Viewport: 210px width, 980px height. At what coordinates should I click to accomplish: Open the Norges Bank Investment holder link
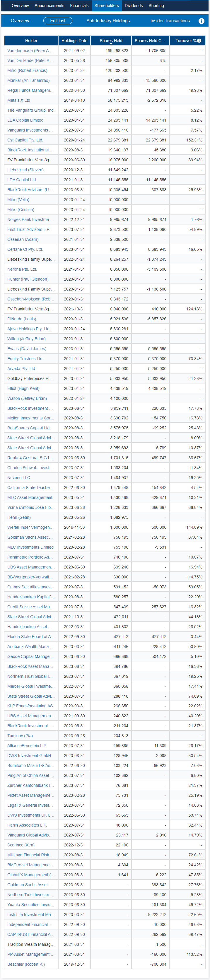(30, 219)
